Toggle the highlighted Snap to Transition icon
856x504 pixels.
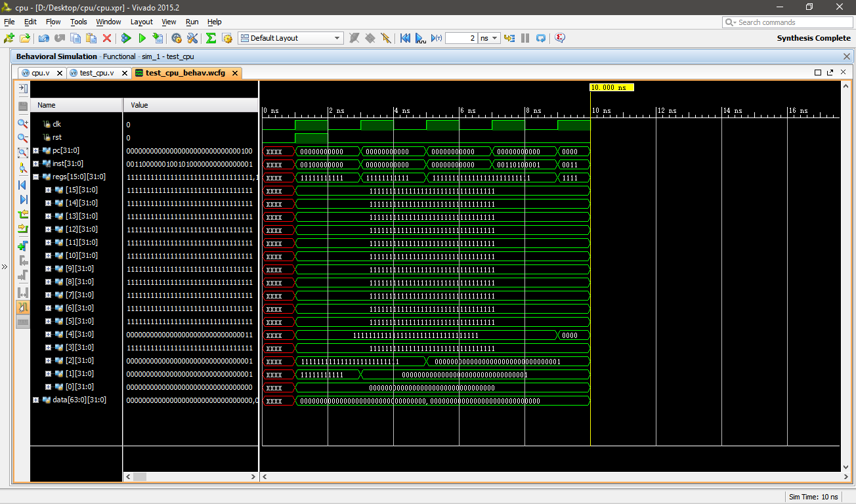click(x=23, y=306)
